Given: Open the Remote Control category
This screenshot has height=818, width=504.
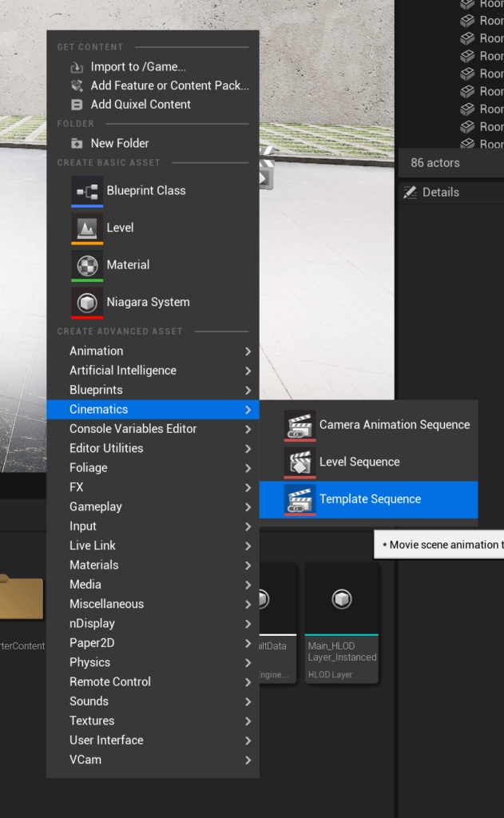Looking at the screenshot, I should pos(153,682).
